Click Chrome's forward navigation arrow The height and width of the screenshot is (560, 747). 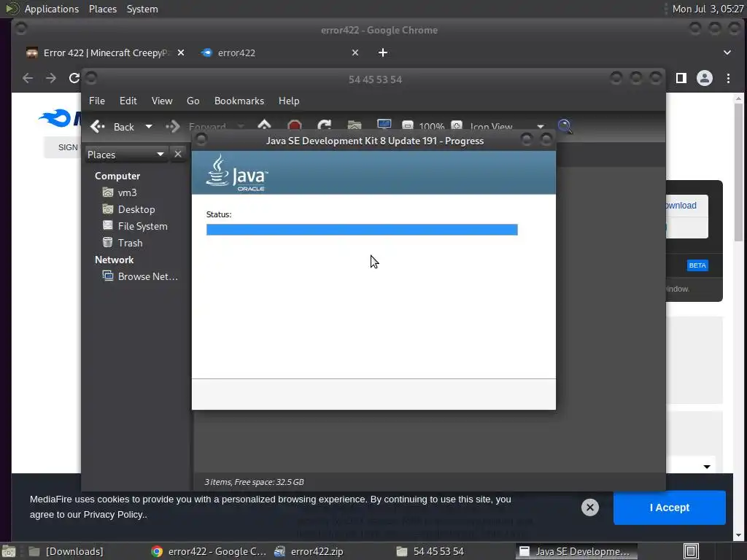point(50,78)
